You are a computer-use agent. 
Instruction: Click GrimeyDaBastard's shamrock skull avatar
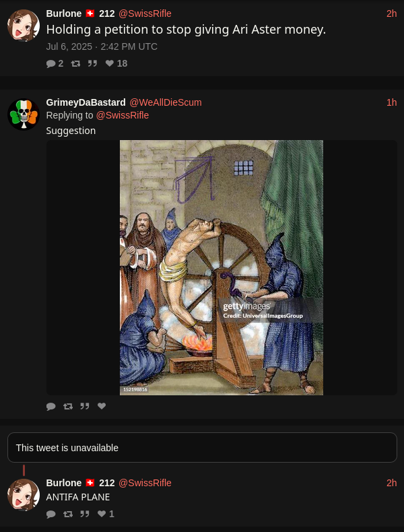(24, 114)
